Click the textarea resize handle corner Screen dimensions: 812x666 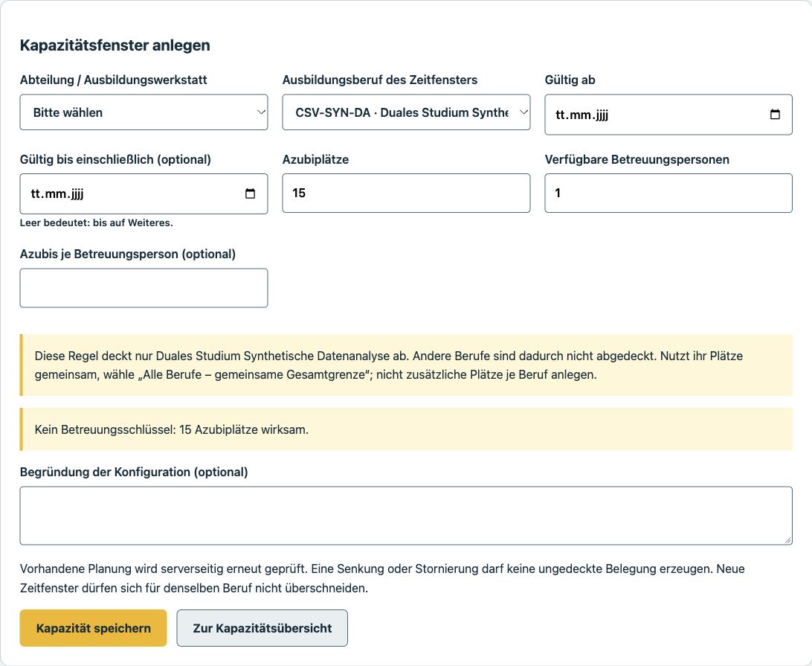(x=787, y=540)
